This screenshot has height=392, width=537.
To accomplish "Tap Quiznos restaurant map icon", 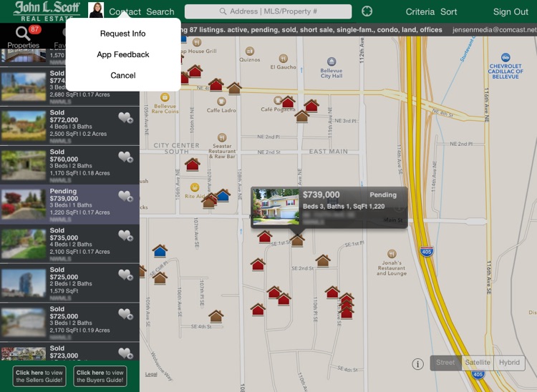I will 250,51.
